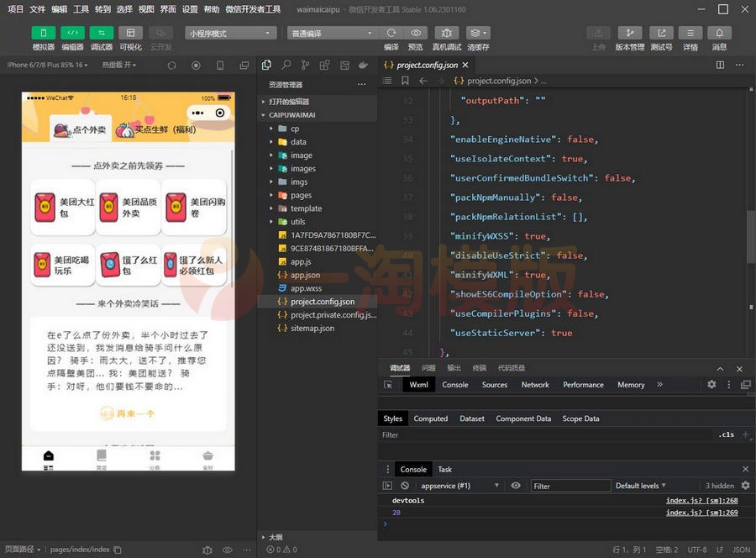The image size is (756, 558).
Task: Click the simulator record/stop icon
Action: pos(196,65)
